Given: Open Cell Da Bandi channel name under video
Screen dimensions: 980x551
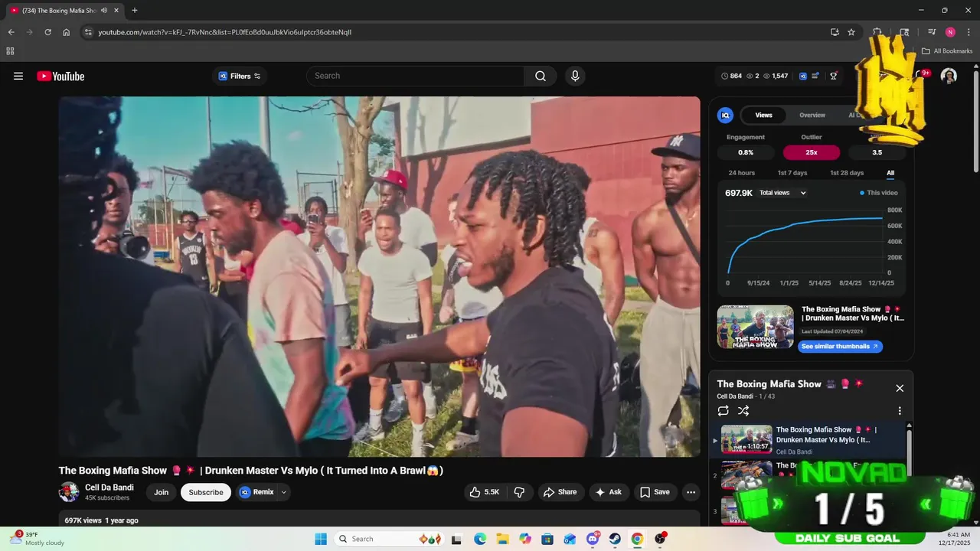Looking at the screenshot, I should click(109, 487).
